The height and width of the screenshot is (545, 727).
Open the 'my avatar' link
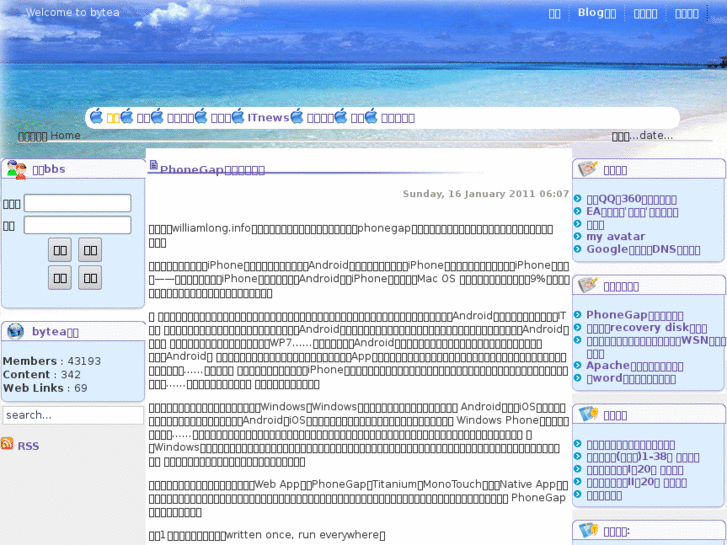[615, 237]
